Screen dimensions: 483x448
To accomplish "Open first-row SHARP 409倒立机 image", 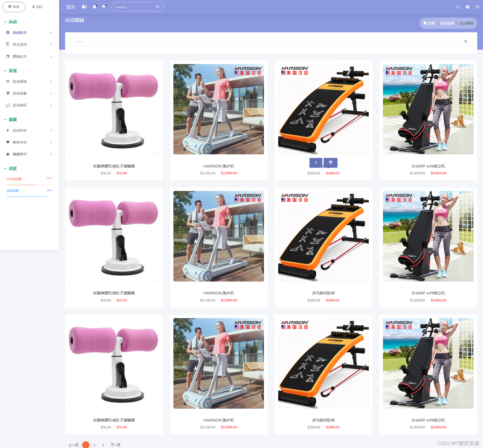I will [x=428, y=109].
